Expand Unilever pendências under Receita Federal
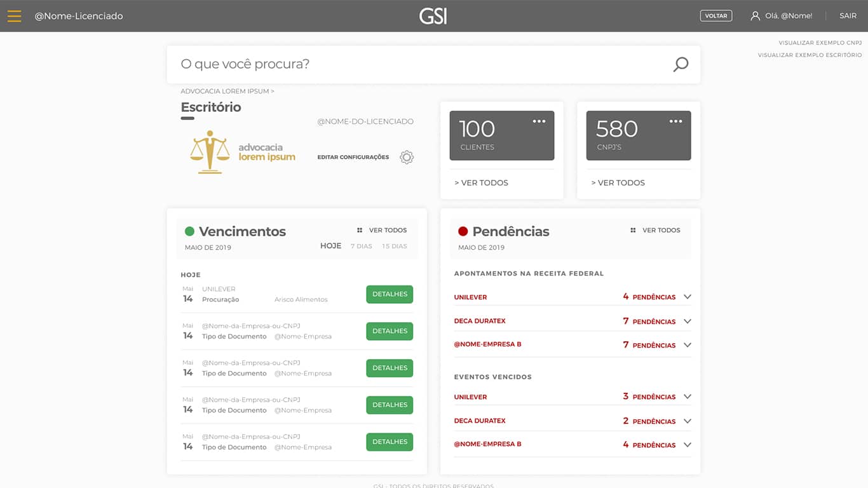The height and width of the screenshot is (488, 868). [687, 297]
